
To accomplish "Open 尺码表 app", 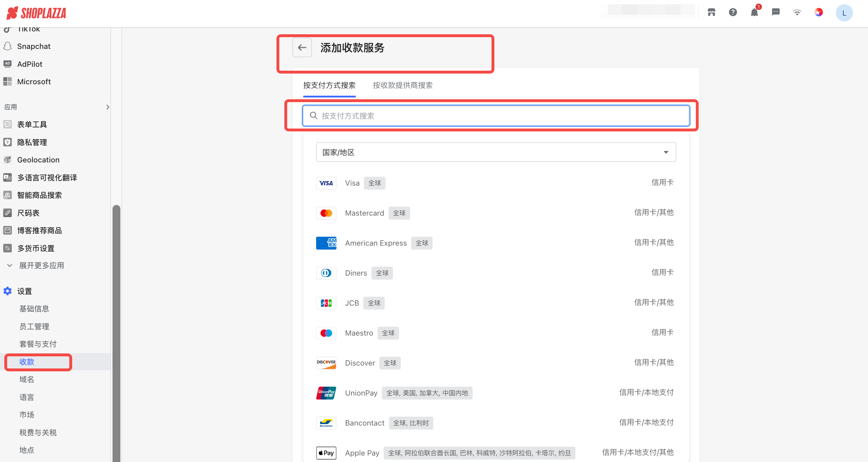I will tap(28, 213).
